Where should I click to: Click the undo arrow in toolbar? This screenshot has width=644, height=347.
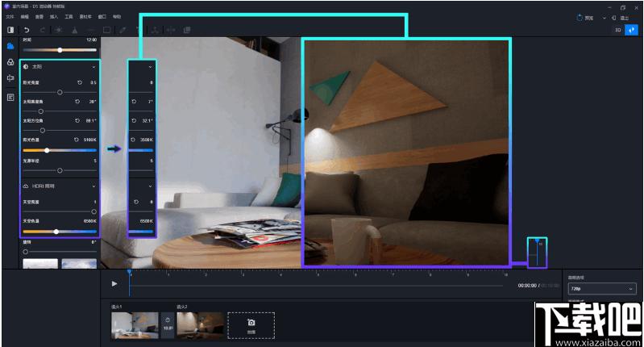(x=27, y=30)
